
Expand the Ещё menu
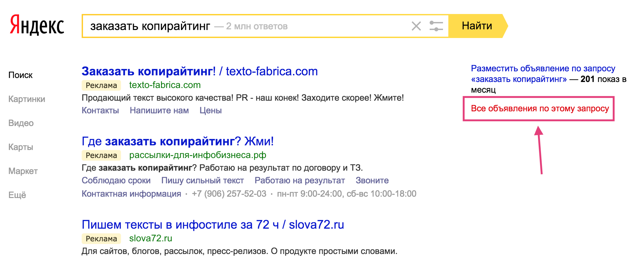point(17,195)
